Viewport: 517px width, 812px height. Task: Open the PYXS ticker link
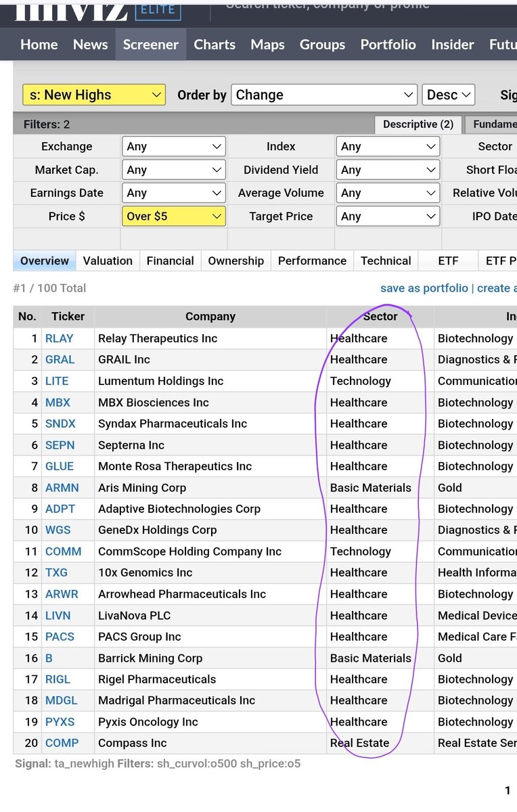(60, 722)
